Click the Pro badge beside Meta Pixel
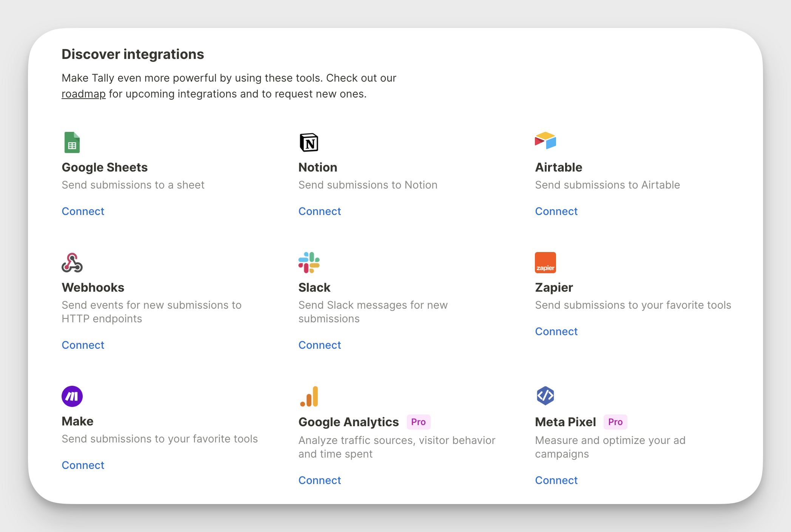The width and height of the screenshot is (791, 532). click(x=615, y=422)
